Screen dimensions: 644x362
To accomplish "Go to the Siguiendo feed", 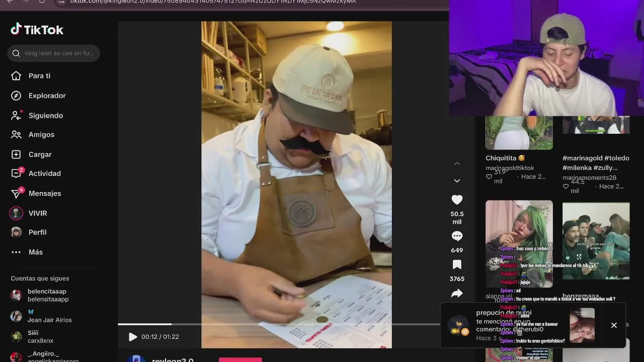I will tap(46, 116).
